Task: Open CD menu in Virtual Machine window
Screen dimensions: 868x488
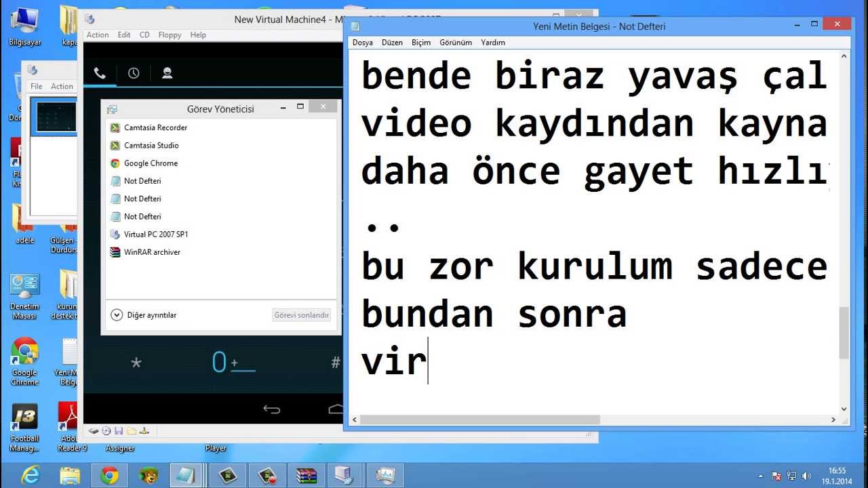Action: pos(144,35)
